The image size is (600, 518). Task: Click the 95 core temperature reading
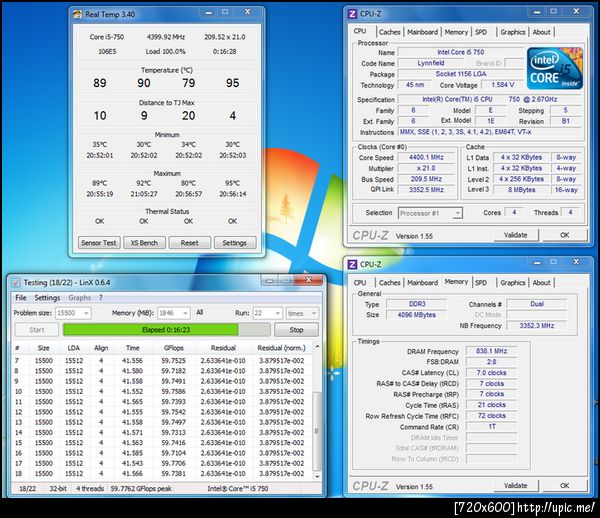click(x=233, y=83)
